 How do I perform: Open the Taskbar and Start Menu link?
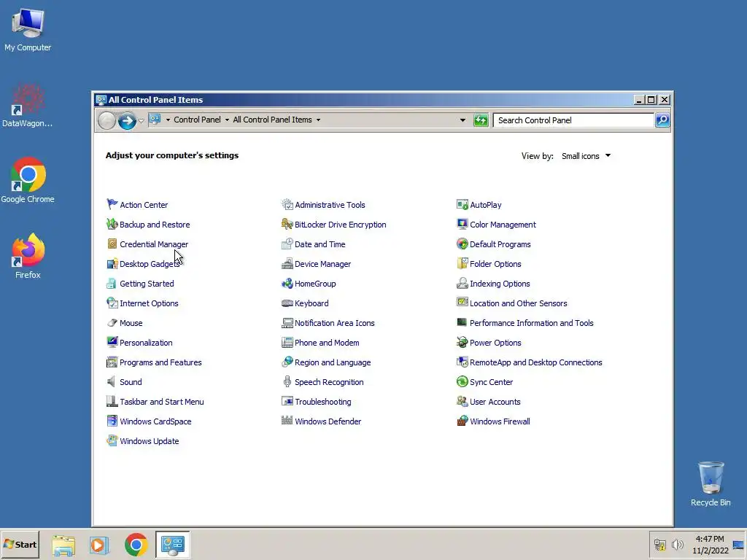coord(161,402)
